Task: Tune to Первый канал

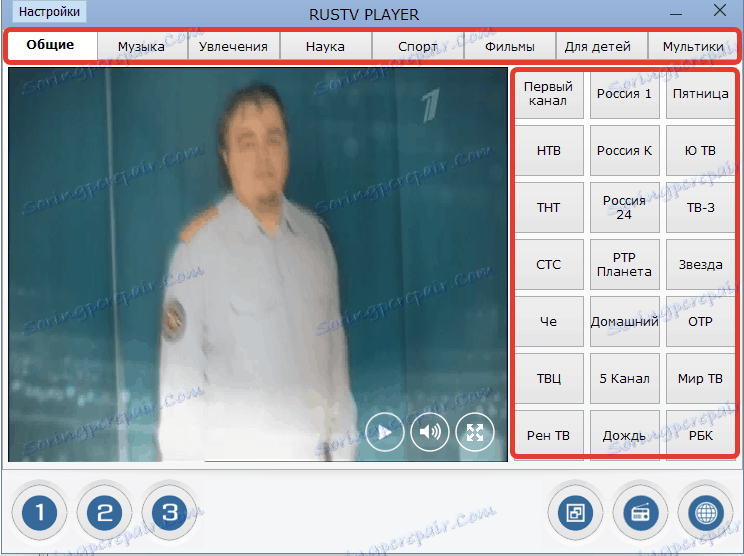Action: tap(549, 94)
